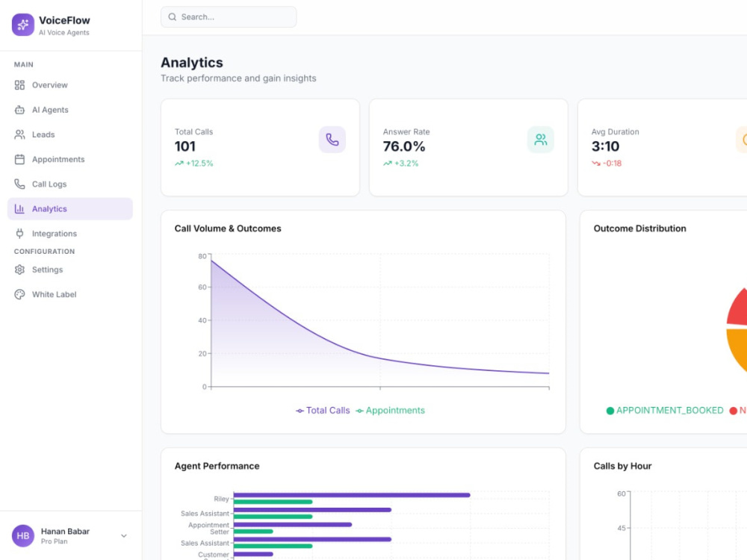Click the Outcome Distribution heading
This screenshot has width=747, height=560.
640,228
